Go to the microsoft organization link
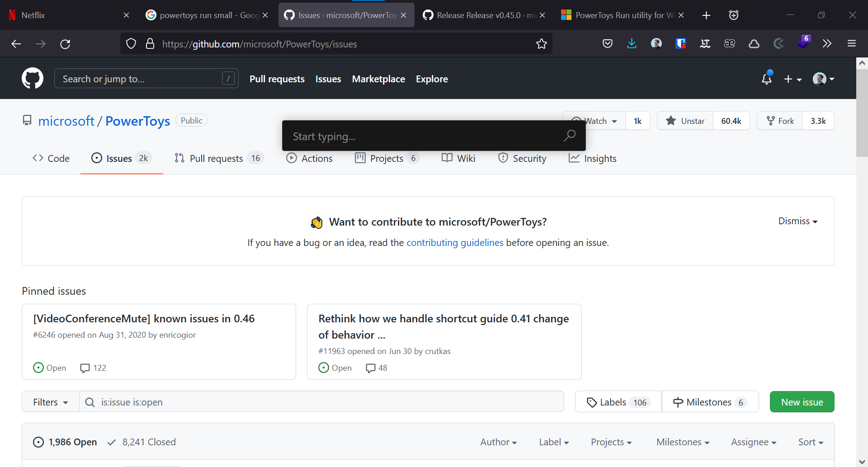This screenshot has height=467, width=868. pos(66,121)
